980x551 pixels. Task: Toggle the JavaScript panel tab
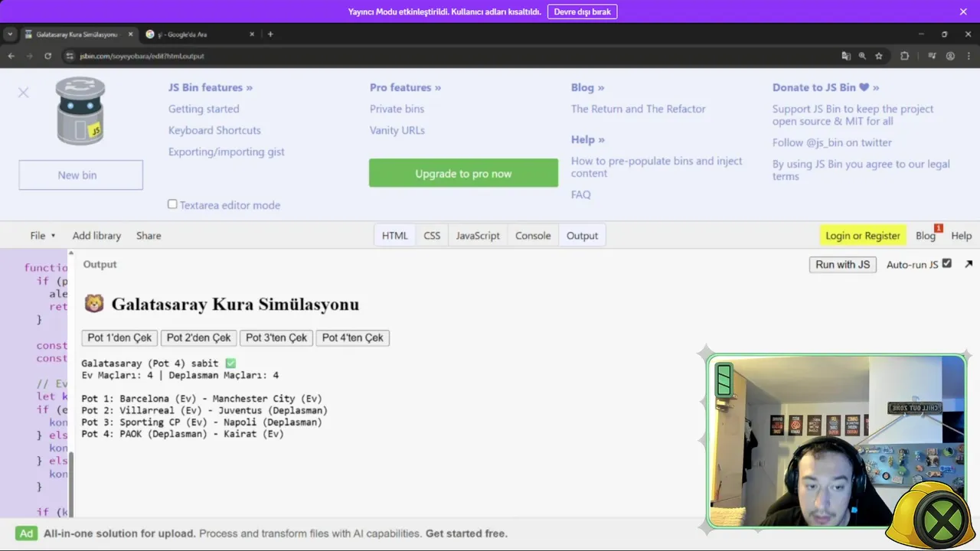478,236
